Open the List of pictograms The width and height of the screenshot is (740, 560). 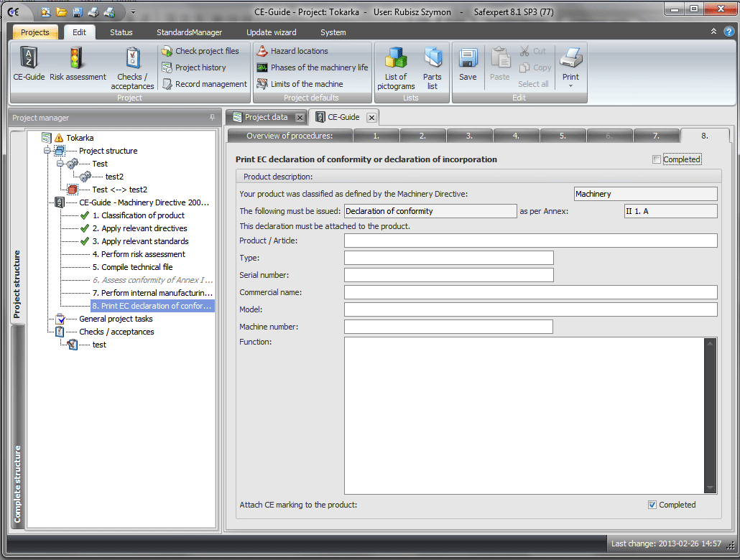tap(396, 60)
